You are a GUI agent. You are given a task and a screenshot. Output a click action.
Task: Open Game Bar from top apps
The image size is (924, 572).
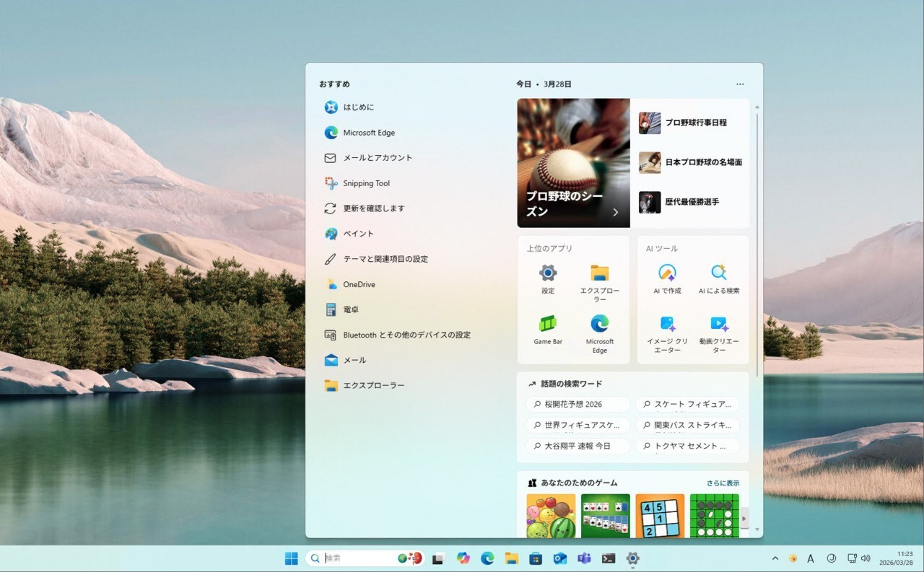coord(548,325)
